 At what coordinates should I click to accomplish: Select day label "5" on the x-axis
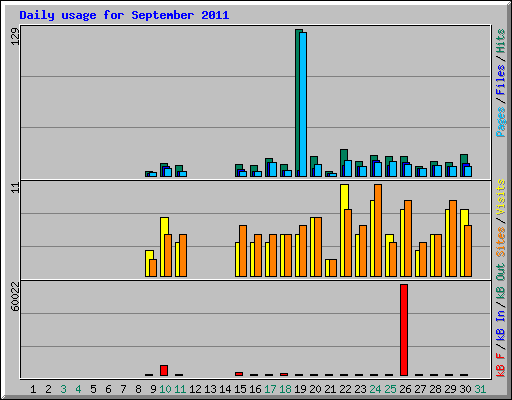click(x=93, y=389)
